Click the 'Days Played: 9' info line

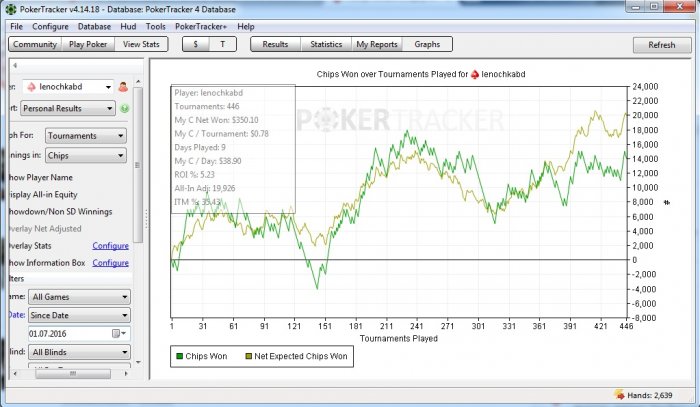click(x=200, y=147)
